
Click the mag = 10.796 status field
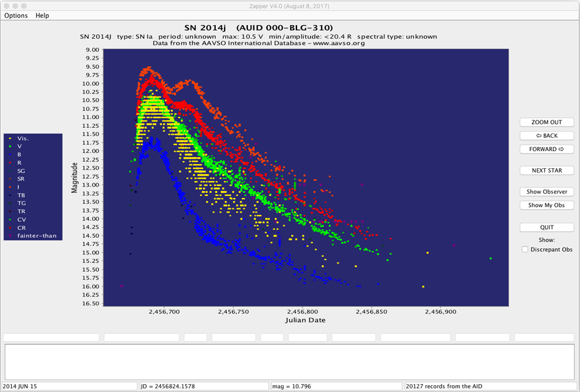point(336,386)
